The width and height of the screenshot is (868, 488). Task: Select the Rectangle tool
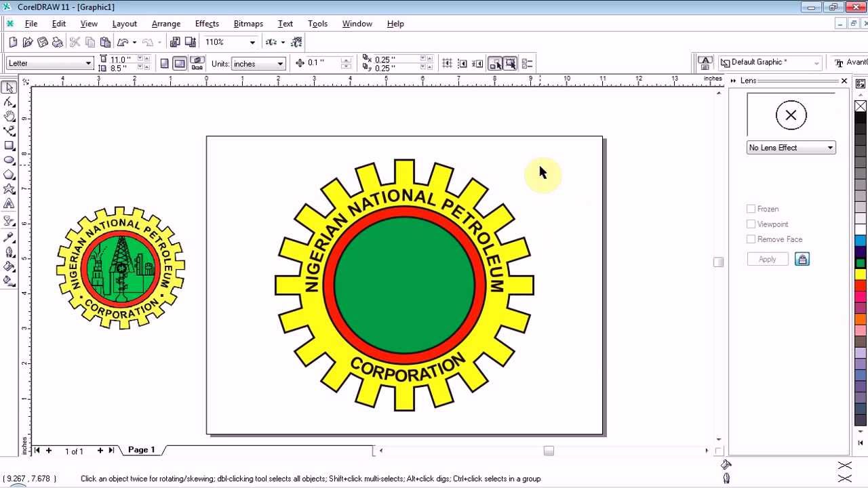[x=9, y=146]
